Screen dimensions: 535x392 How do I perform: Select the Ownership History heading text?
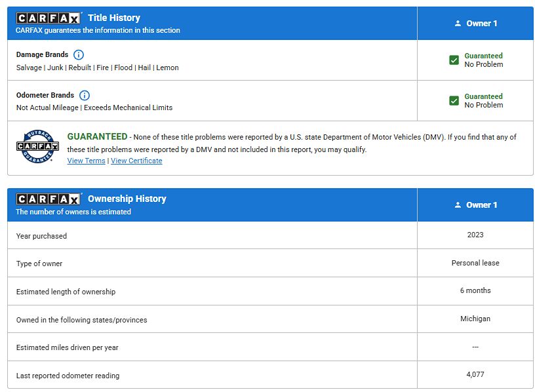(127, 199)
